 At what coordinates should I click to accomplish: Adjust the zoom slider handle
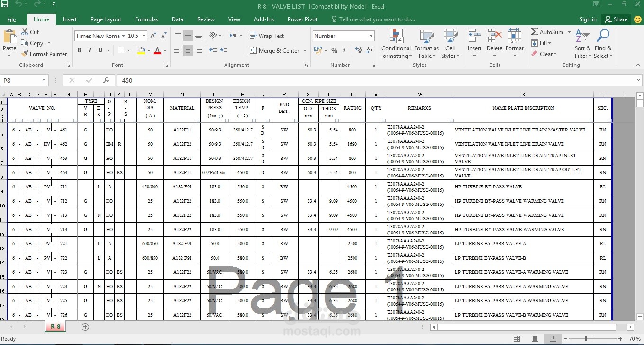tap(586, 339)
